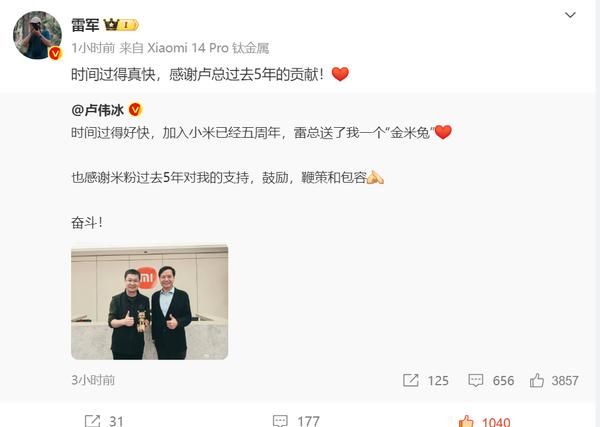Open the comments icon showing 656
The width and height of the screenshot is (600, 427).
[491, 380]
